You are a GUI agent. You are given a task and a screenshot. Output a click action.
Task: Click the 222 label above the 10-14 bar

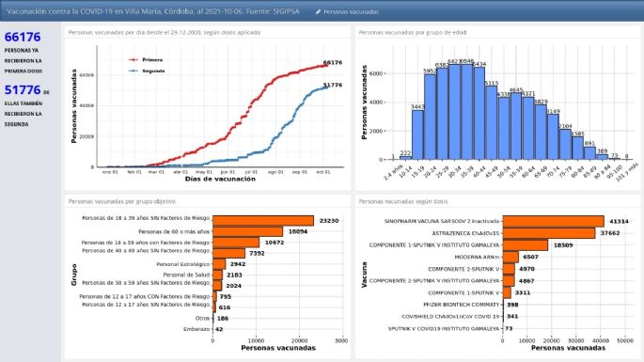[x=405, y=153]
